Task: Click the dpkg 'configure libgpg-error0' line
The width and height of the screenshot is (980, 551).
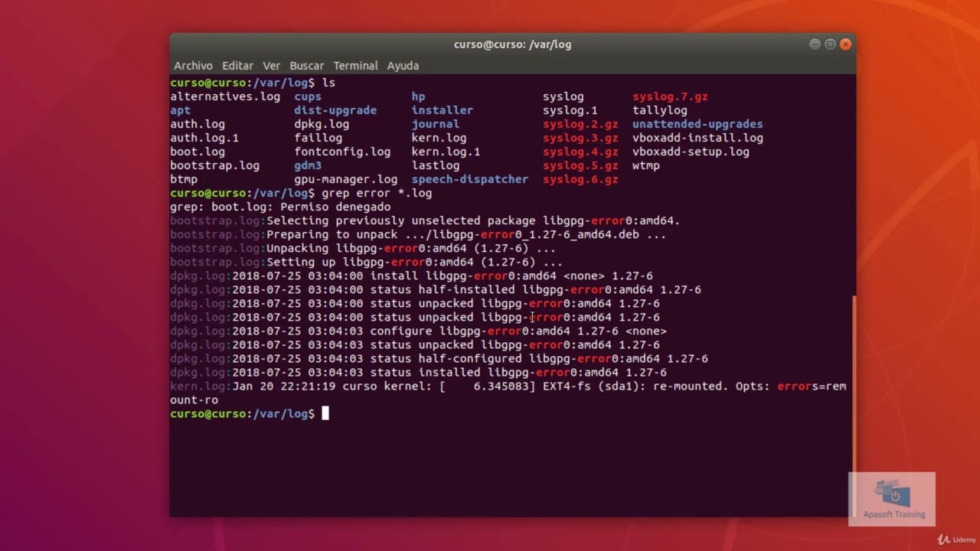Action: pyautogui.click(x=418, y=331)
